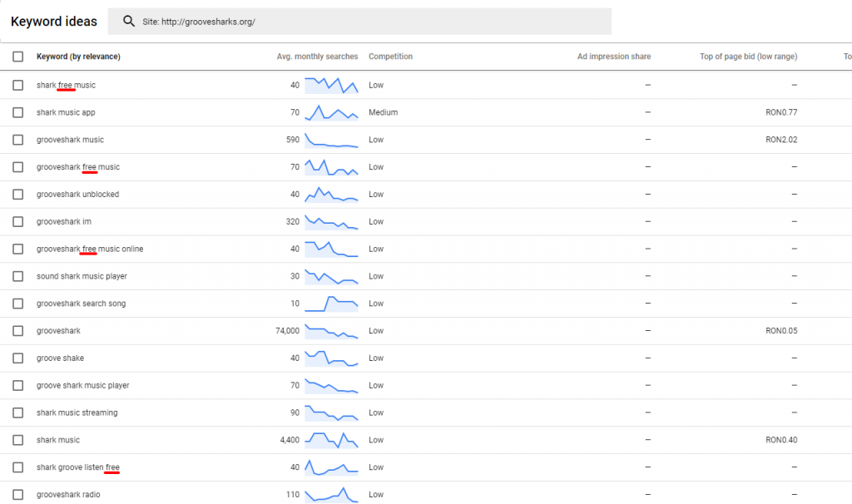Click the keyword 'groove shake'

point(60,358)
